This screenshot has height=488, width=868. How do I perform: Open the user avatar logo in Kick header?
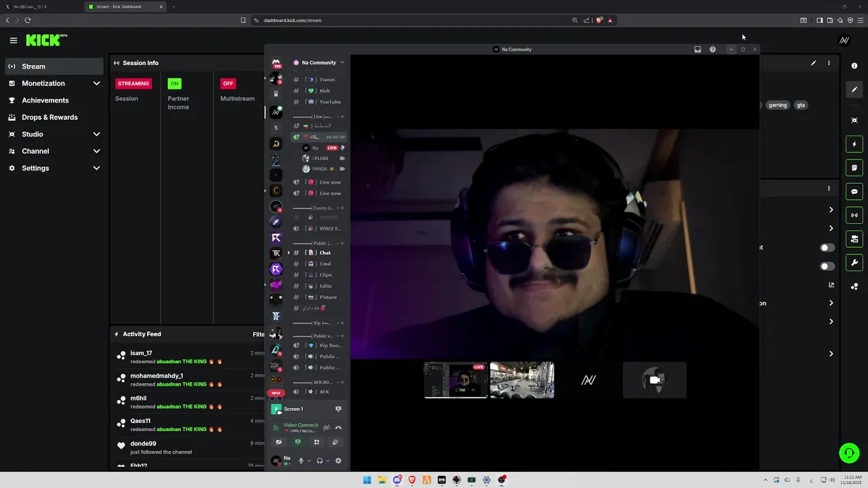(x=844, y=40)
